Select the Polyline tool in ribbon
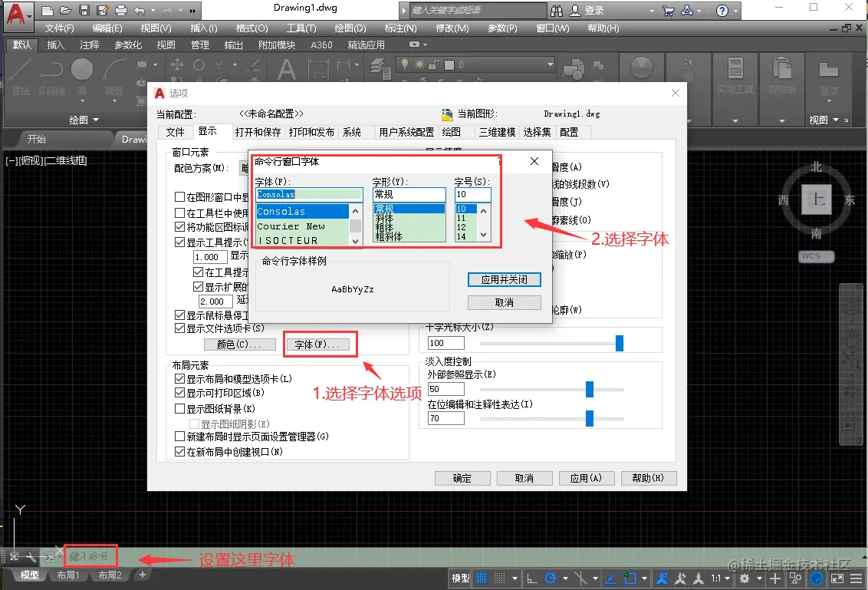868x590 pixels. click(x=51, y=76)
